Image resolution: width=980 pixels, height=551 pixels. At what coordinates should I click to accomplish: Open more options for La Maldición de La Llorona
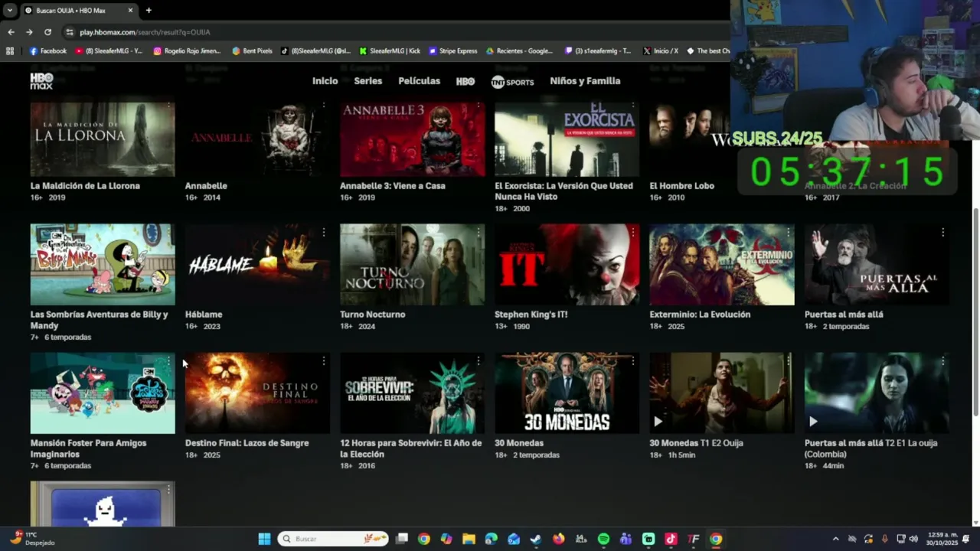(168, 105)
